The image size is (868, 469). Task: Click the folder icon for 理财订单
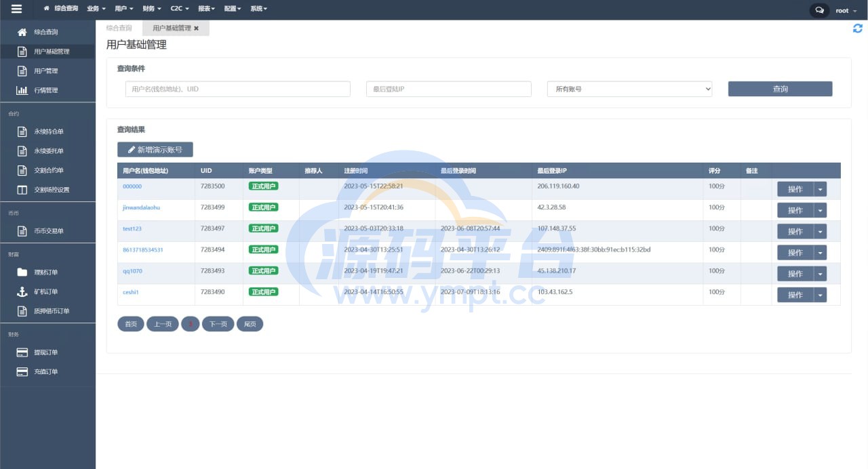[22, 272]
